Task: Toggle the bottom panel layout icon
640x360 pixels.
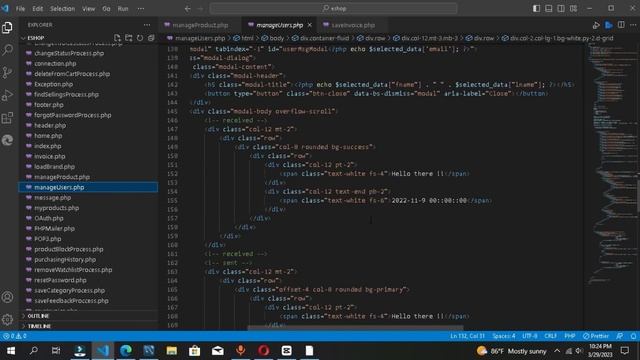Action: tap(549, 9)
